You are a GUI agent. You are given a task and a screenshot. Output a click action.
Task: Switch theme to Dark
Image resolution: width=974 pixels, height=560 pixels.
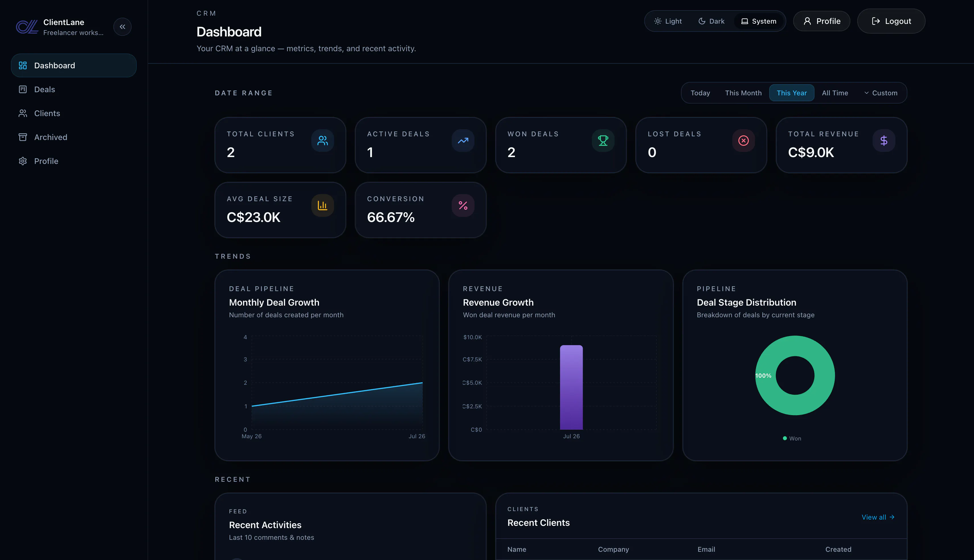pos(711,21)
